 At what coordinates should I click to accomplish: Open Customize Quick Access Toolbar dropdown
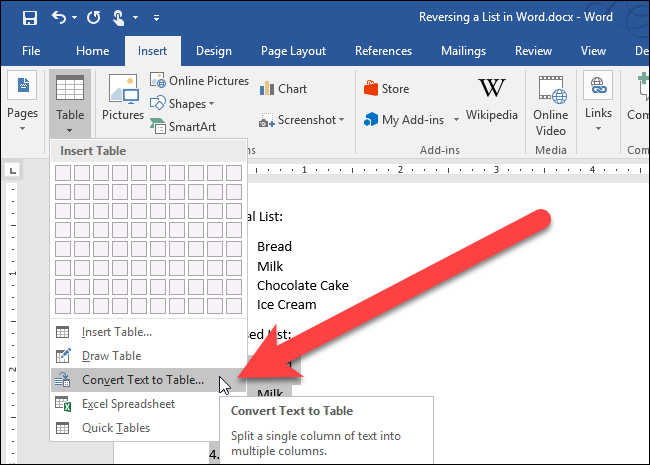click(156, 17)
